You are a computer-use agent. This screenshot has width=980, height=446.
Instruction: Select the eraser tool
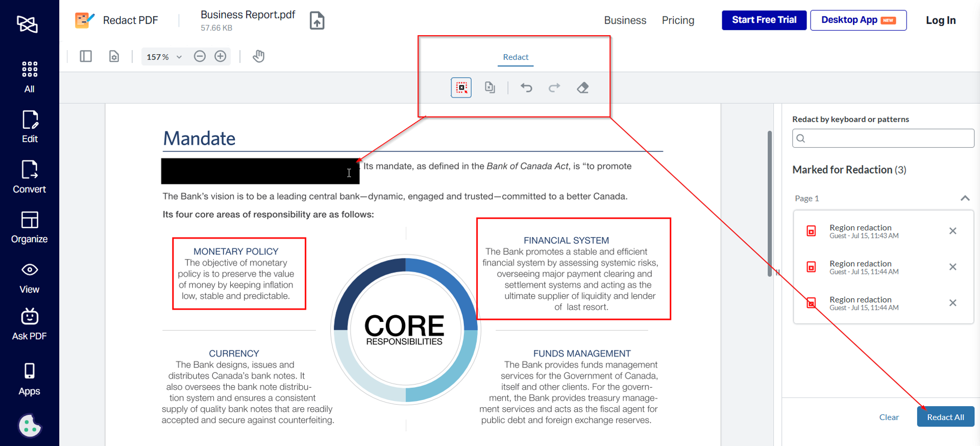583,88
